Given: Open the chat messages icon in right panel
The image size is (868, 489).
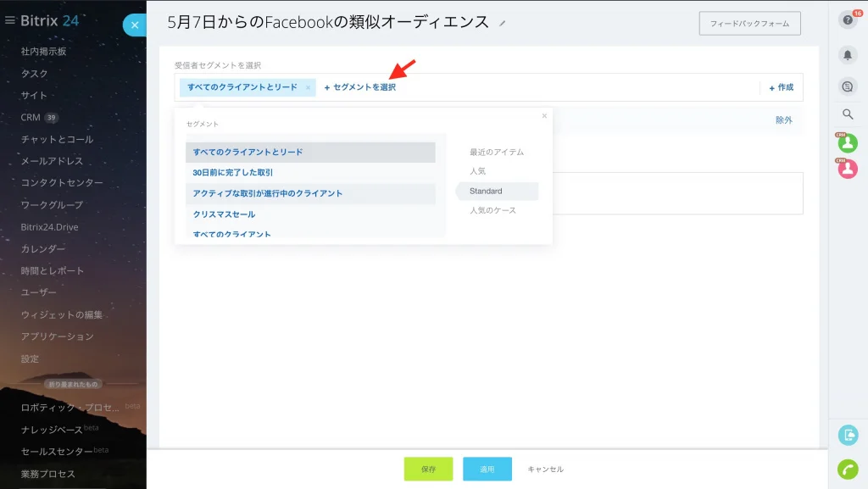Looking at the screenshot, I should (848, 86).
